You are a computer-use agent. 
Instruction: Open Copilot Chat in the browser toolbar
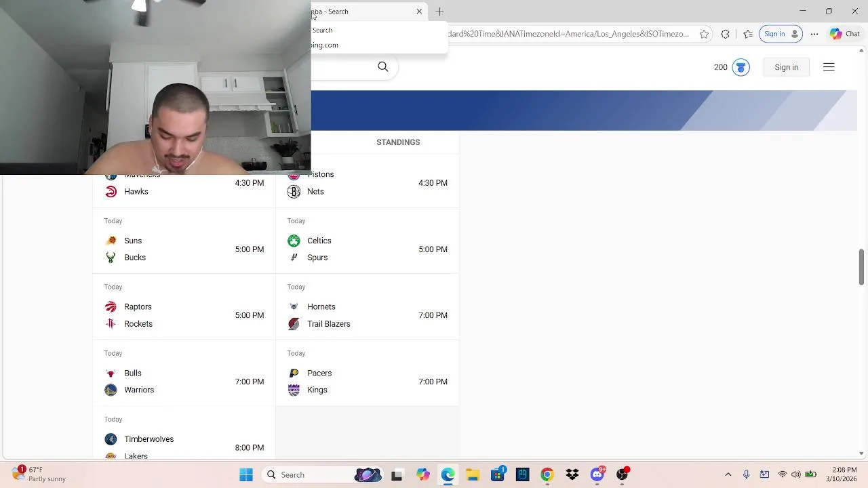(845, 34)
